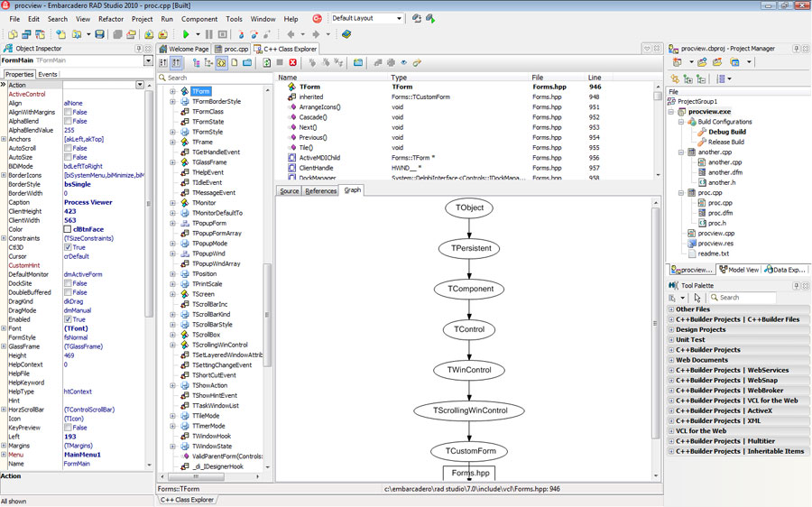
Task: Select Debug Build configuration
Action: click(727, 132)
